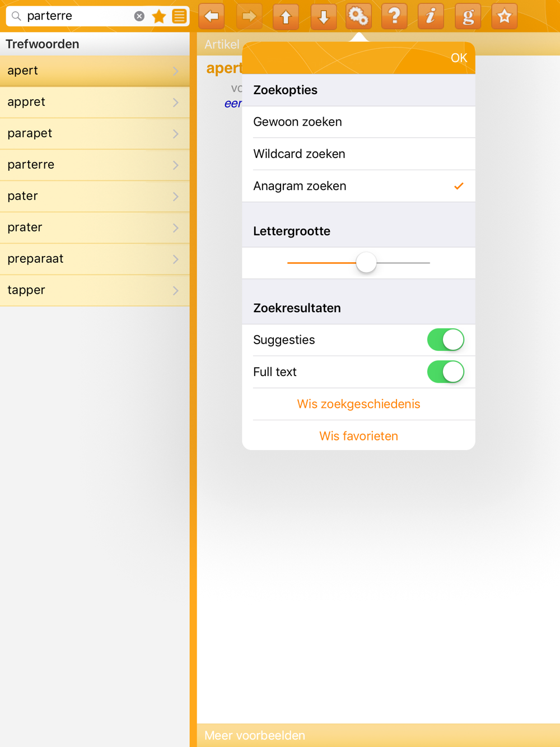This screenshot has width=560, height=747.
Task: Click the parterre search input field
Action: click(x=78, y=16)
